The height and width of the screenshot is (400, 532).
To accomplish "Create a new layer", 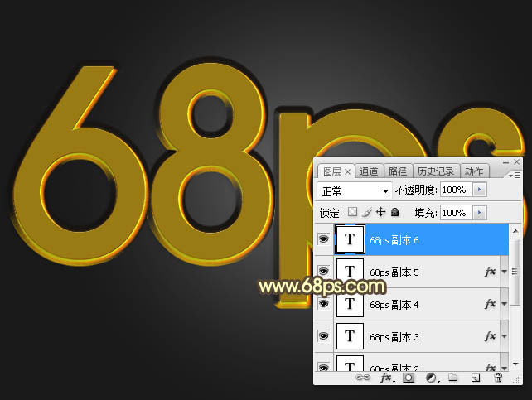I will pyautogui.click(x=476, y=378).
